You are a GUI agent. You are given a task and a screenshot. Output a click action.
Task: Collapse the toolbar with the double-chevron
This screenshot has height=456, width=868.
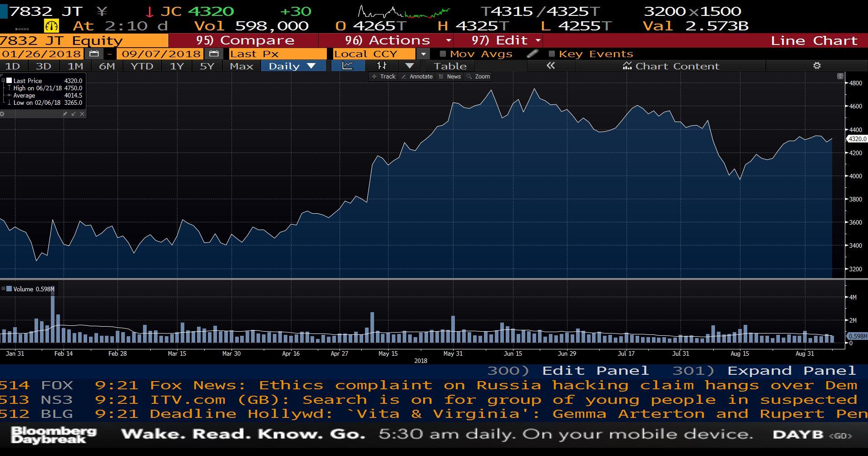[x=550, y=66]
